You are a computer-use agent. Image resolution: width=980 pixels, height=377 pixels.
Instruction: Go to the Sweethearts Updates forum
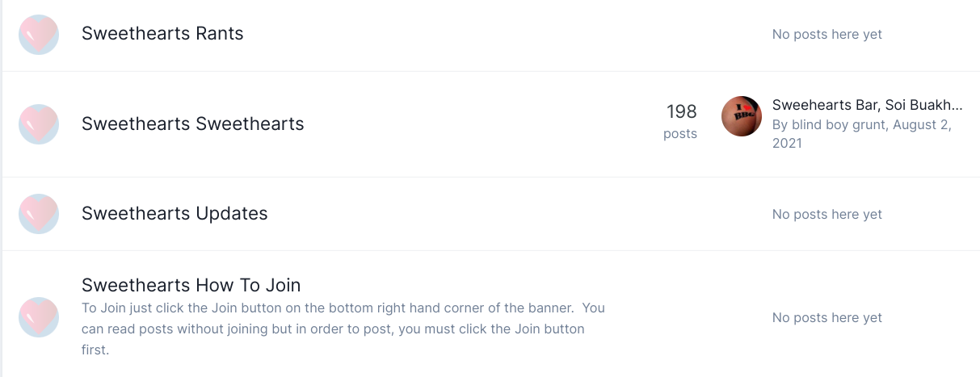[175, 213]
